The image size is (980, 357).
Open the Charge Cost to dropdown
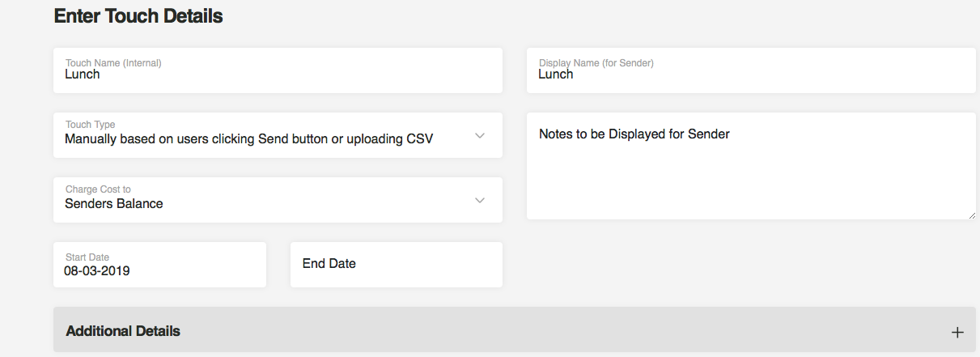tap(278, 200)
